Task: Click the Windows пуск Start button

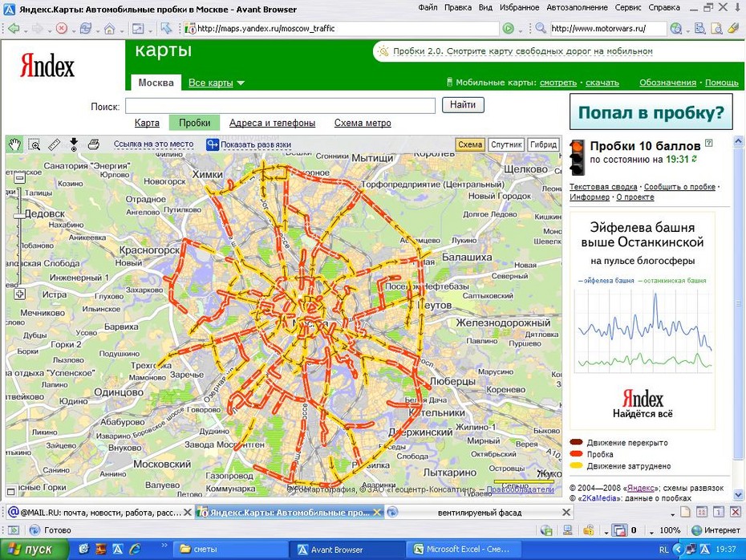Action: coord(34,550)
